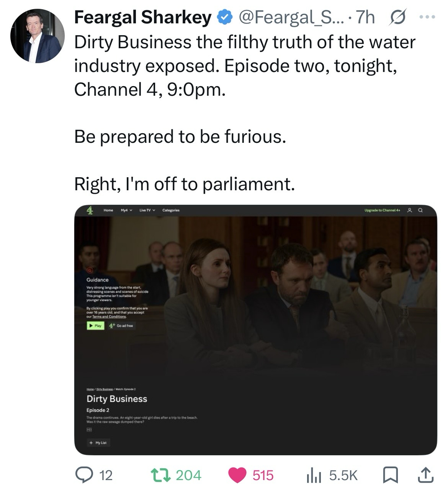Image resolution: width=448 pixels, height=500 pixels.
Task: Click the blue verified badge
Action: 224,17
